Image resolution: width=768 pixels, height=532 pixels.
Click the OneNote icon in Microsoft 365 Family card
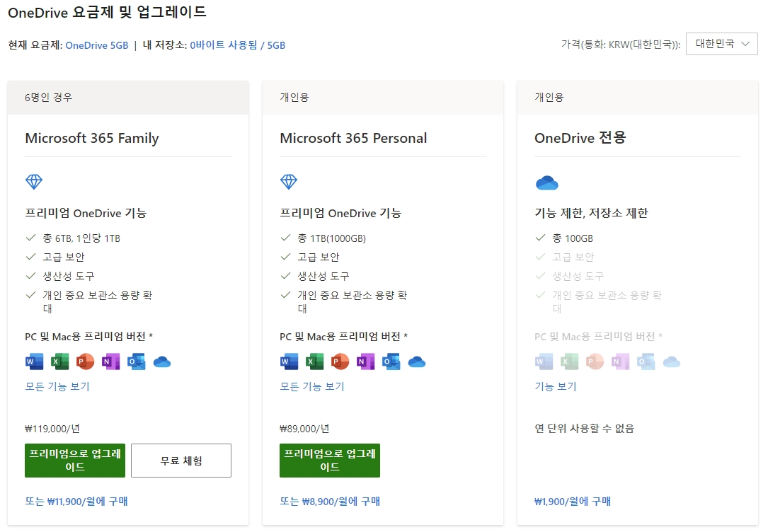110,362
